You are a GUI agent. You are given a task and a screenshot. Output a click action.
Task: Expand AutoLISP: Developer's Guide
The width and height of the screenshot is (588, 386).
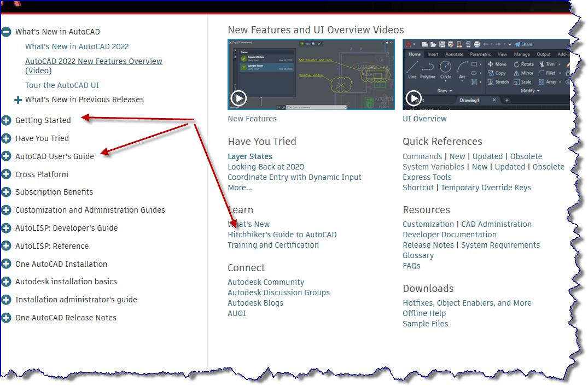tap(6, 228)
